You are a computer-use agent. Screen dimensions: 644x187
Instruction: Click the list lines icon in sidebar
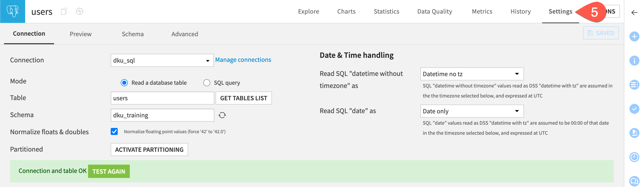click(634, 85)
